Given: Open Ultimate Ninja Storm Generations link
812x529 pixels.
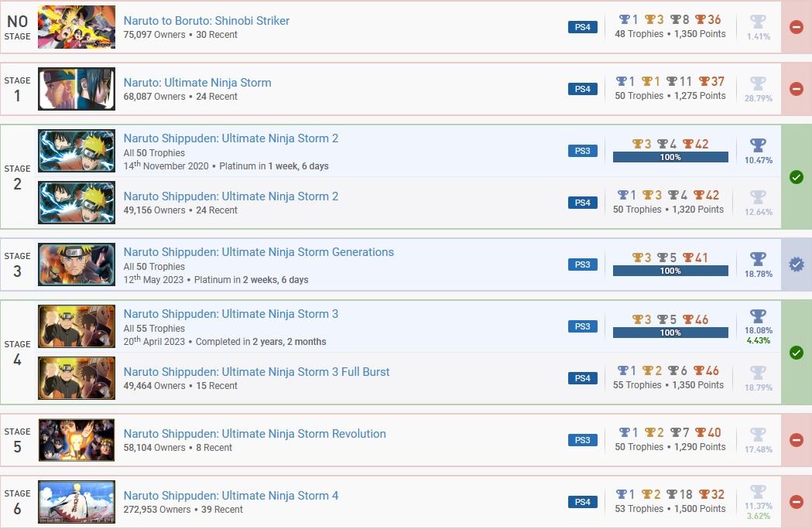Looking at the screenshot, I should (x=259, y=252).
